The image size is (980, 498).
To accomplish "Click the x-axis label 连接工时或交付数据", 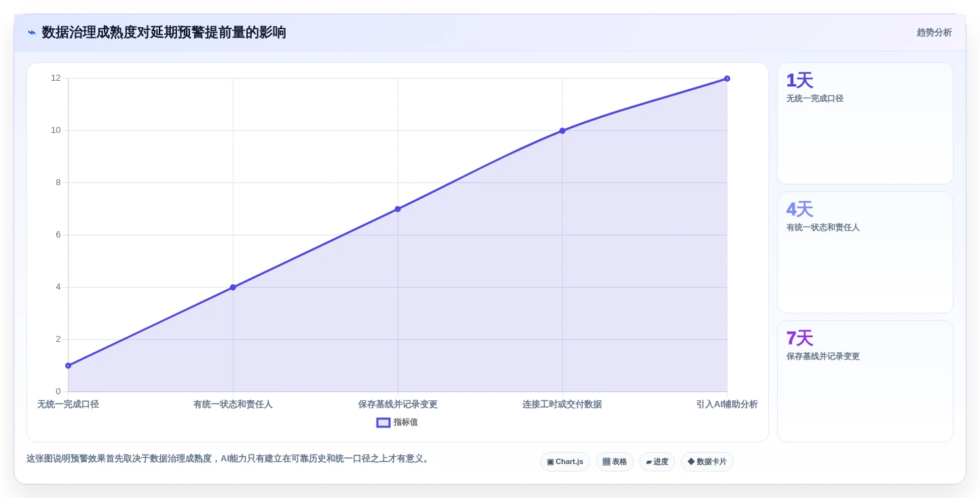I will [562, 404].
